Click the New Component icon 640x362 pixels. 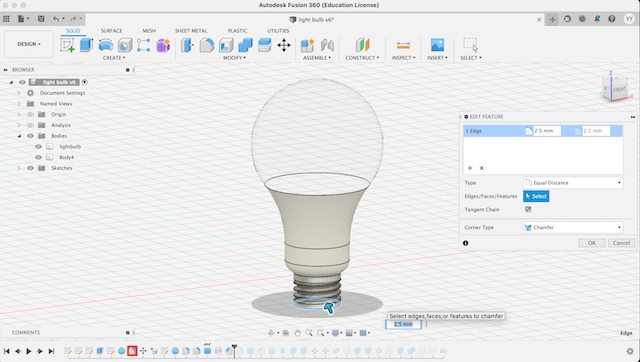point(307,45)
